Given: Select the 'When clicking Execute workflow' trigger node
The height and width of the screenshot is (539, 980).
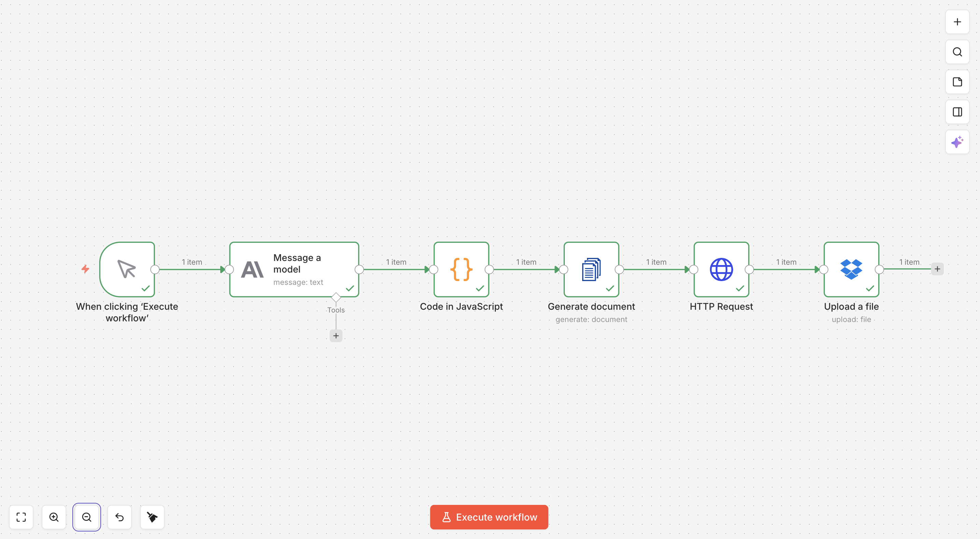Looking at the screenshot, I should 127,269.
